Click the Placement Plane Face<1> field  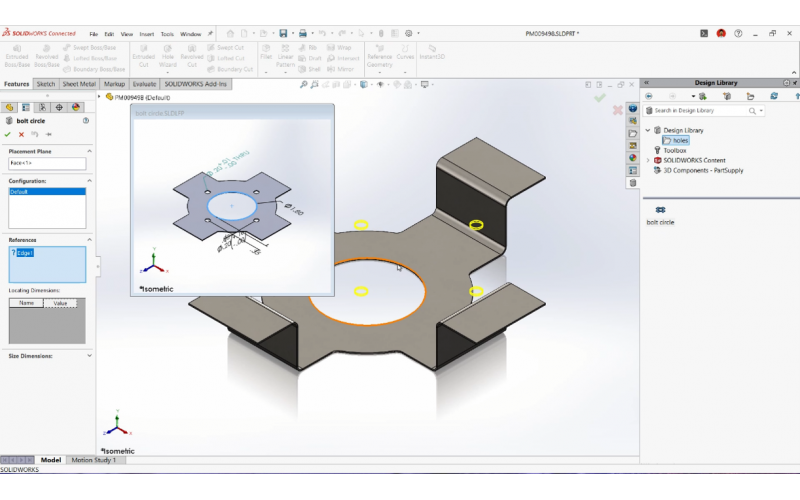point(47,163)
